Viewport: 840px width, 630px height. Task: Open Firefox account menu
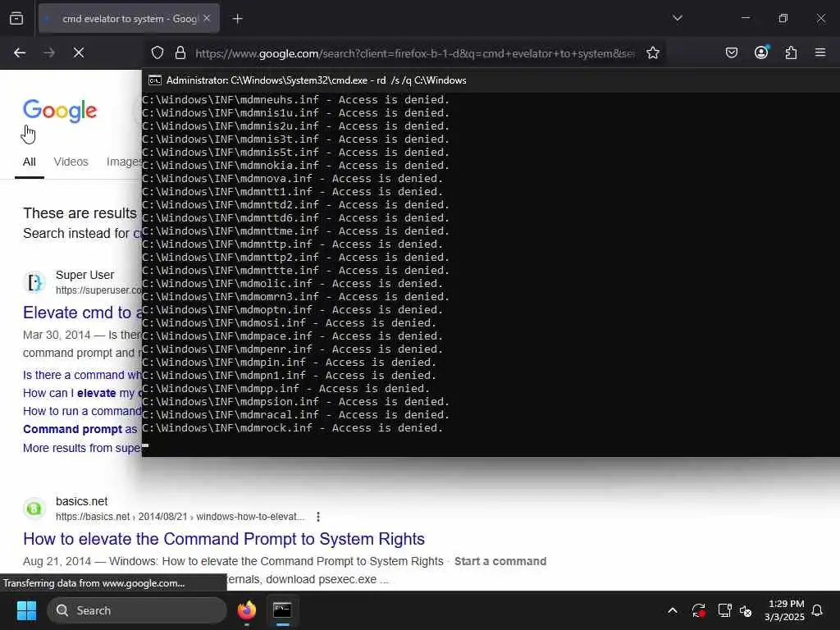[x=761, y=52]
